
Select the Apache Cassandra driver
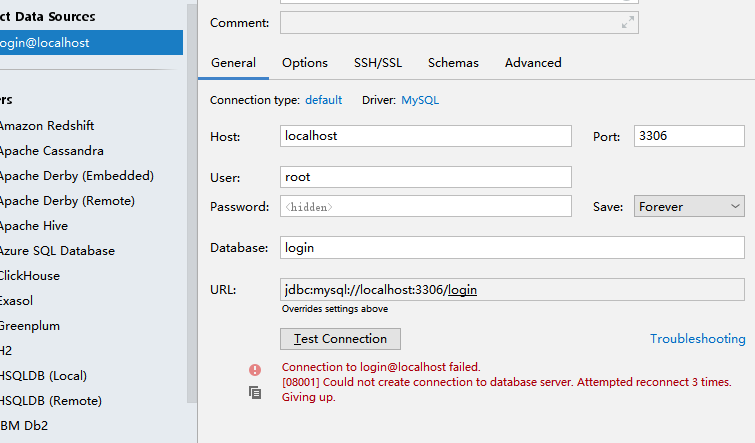pos(52,151)
